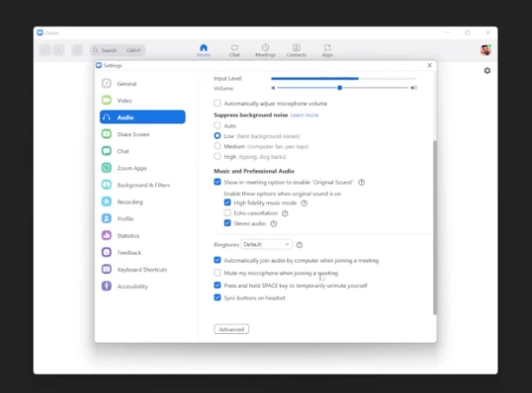Open the Ringtones Default dropdown
The image size is (532, 393).
point(266,244)
